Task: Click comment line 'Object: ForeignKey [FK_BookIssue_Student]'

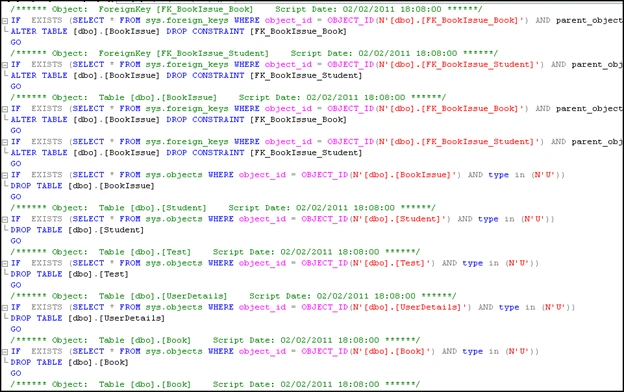Action: click(254, 53)
